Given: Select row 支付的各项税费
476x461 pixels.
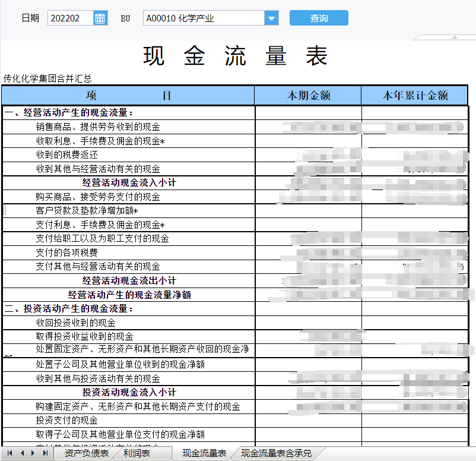Looking at the screenshot, I should pyautogui.click(x=235, y=252).
